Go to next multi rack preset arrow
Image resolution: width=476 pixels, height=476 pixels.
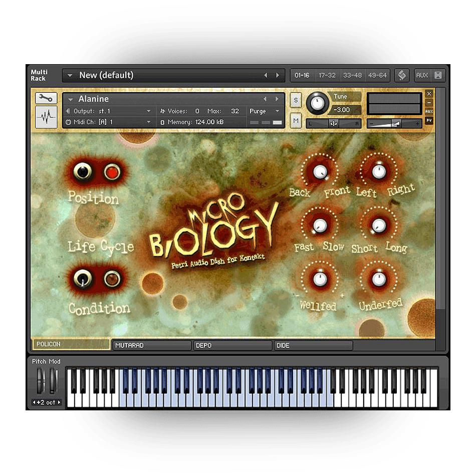278,75
